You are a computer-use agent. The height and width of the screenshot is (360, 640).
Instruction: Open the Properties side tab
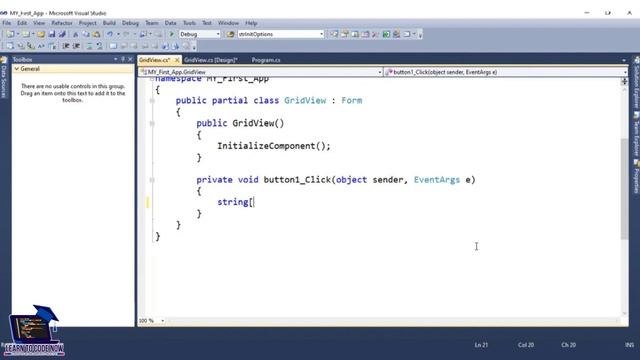coord(636,176)
